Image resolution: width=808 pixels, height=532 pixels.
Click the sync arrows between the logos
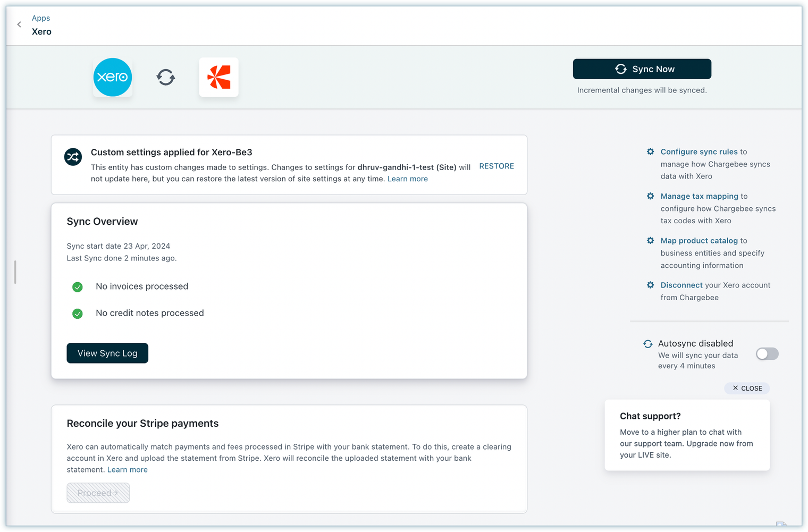click(x=166, y=78)
